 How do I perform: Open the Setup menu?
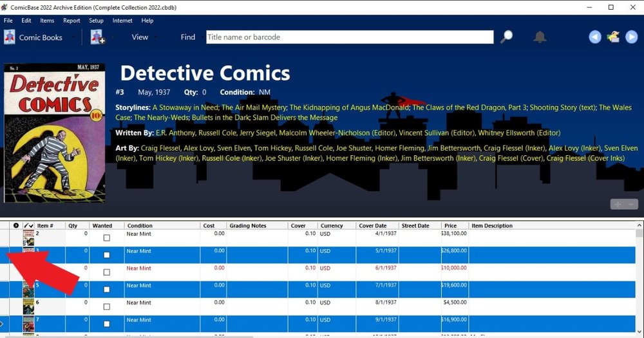coord(96,21)
